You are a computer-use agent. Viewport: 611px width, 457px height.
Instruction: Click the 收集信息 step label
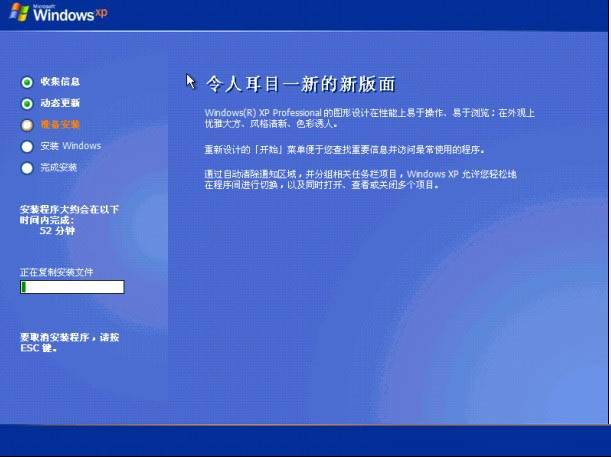(x=60, y=82)
